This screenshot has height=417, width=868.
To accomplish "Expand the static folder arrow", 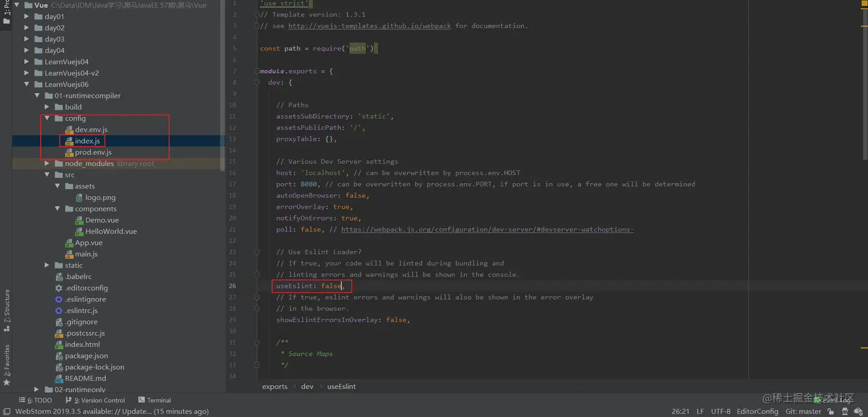I will tap(47, 265).
